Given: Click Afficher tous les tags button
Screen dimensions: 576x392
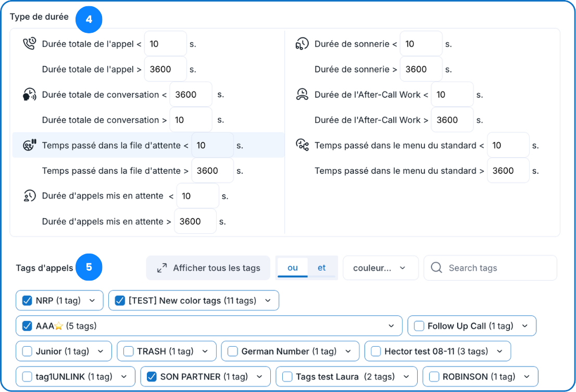Looking at the screenshot, I should coord(208,268).
